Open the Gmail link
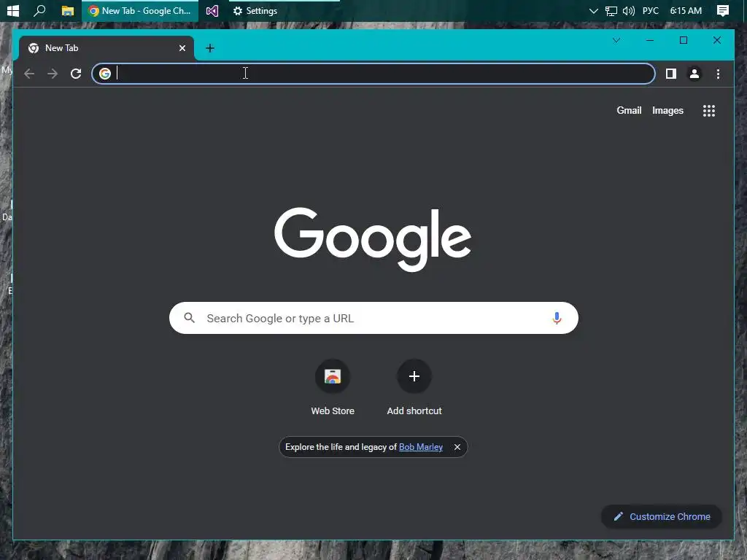 point(629,111)
